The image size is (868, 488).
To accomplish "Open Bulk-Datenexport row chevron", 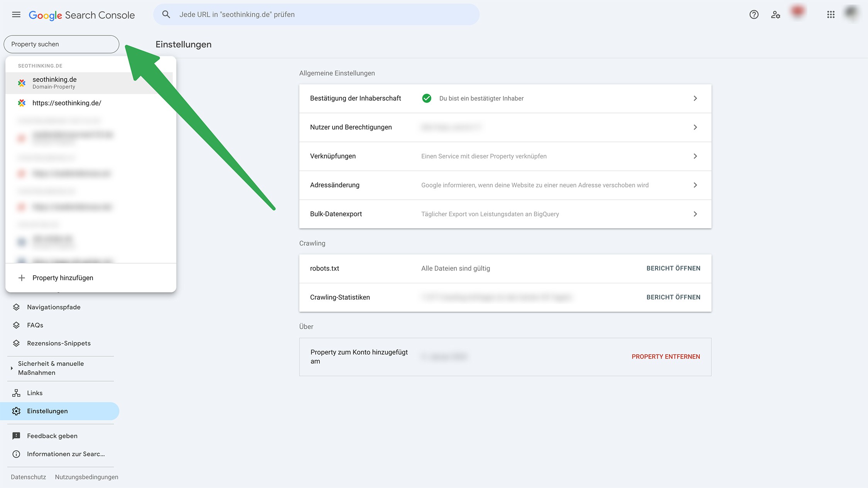I will tap(695, 214).
